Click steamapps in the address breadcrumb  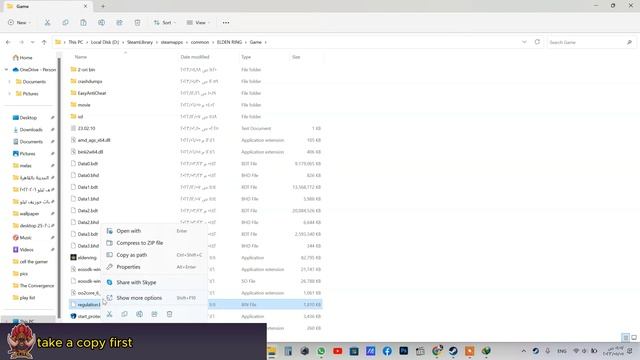(x=172, y=42)
